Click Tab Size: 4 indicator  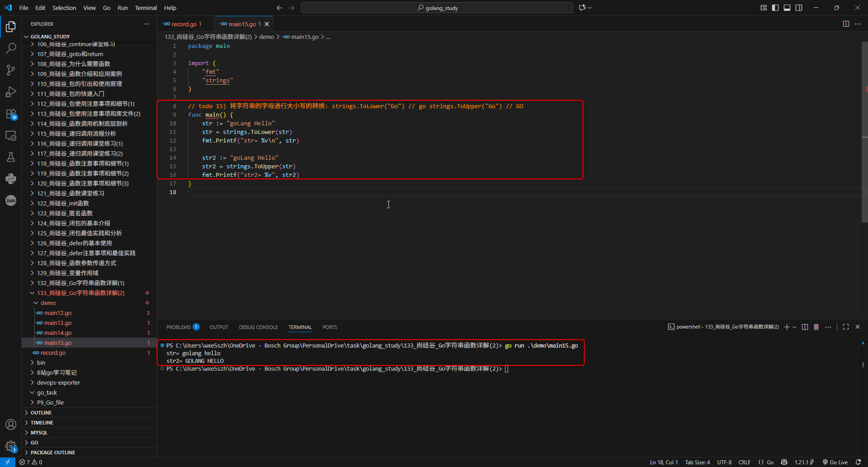tap(698, 462)
